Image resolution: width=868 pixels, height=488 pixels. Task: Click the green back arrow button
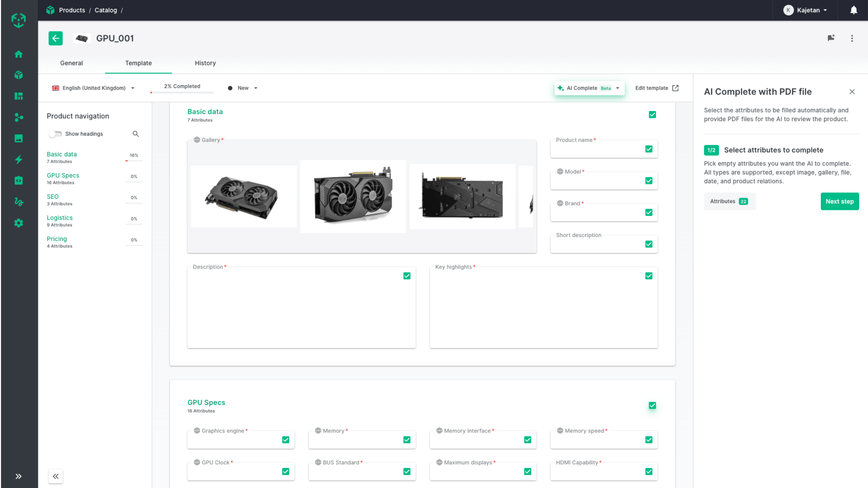[x=56, y=38]
